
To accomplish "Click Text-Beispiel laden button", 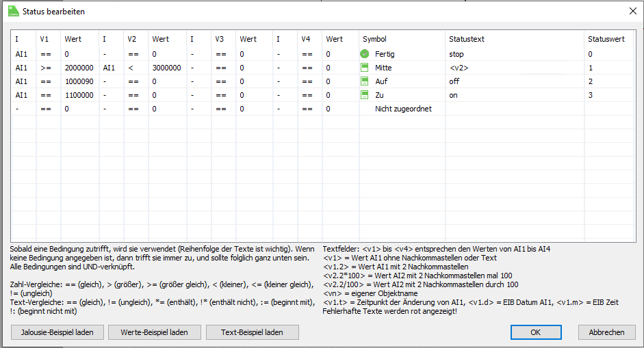I will pyautogui.click(x=252, y=332).
